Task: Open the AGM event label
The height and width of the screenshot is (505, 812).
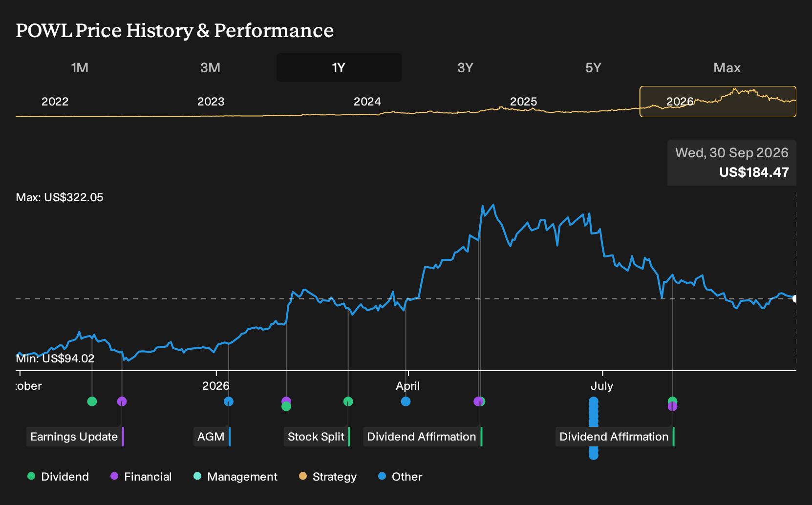Action: coord(212,437)
